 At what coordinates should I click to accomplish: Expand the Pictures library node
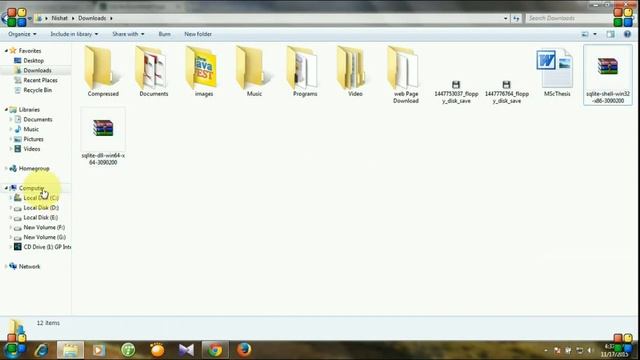pyautogui.click(x=11, y=139)
